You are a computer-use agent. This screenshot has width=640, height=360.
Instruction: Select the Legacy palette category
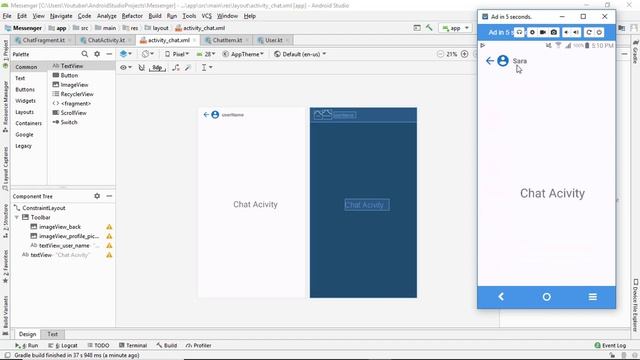(x=23, y=146)
